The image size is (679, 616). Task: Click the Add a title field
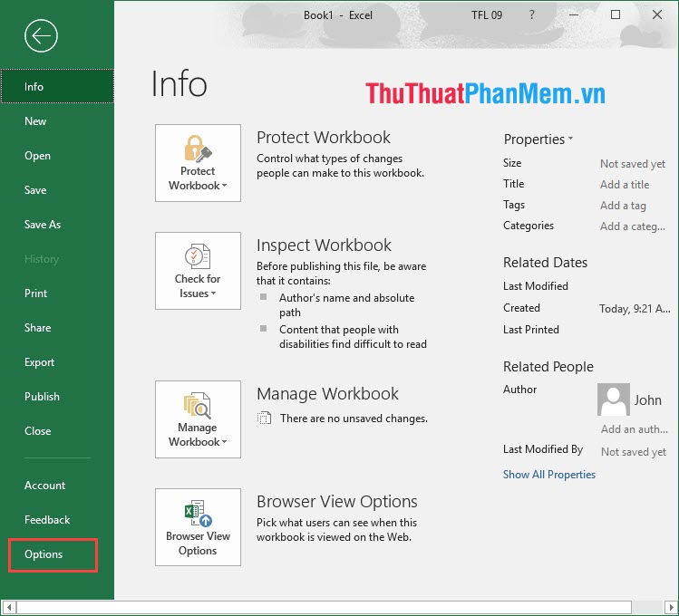point(625,185)
